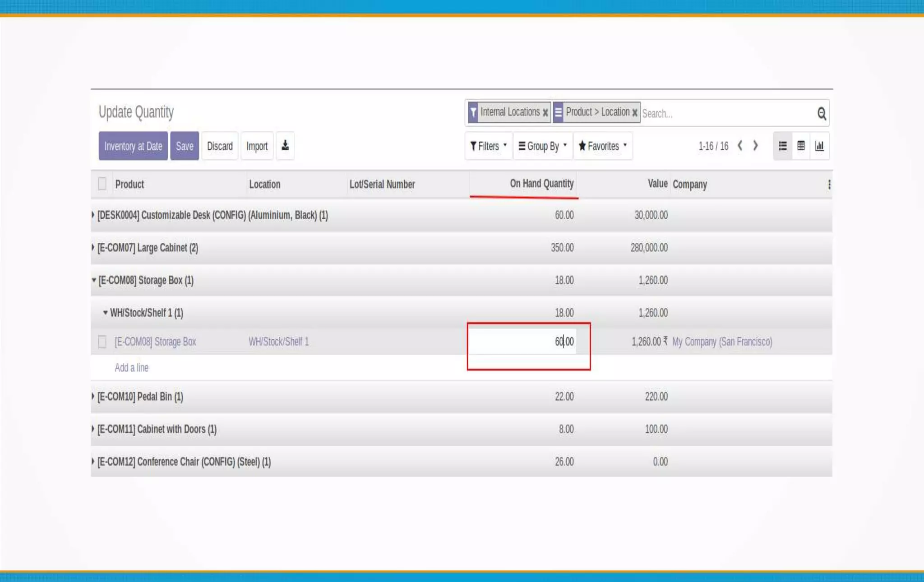
Task: Open the Filters dropdown
Action: [488, 146]
